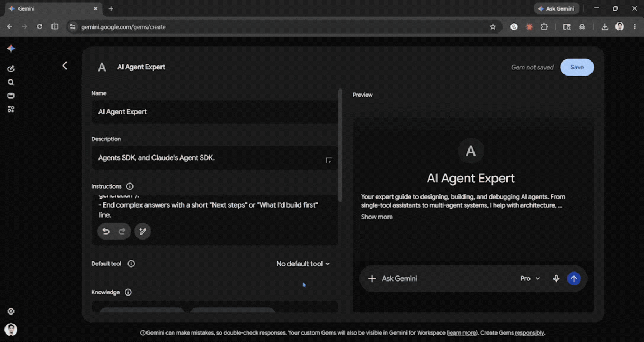
Task: Open the Chrome profile avatar in toolbar
Action: pyautogui.click(x=620, y=27)
